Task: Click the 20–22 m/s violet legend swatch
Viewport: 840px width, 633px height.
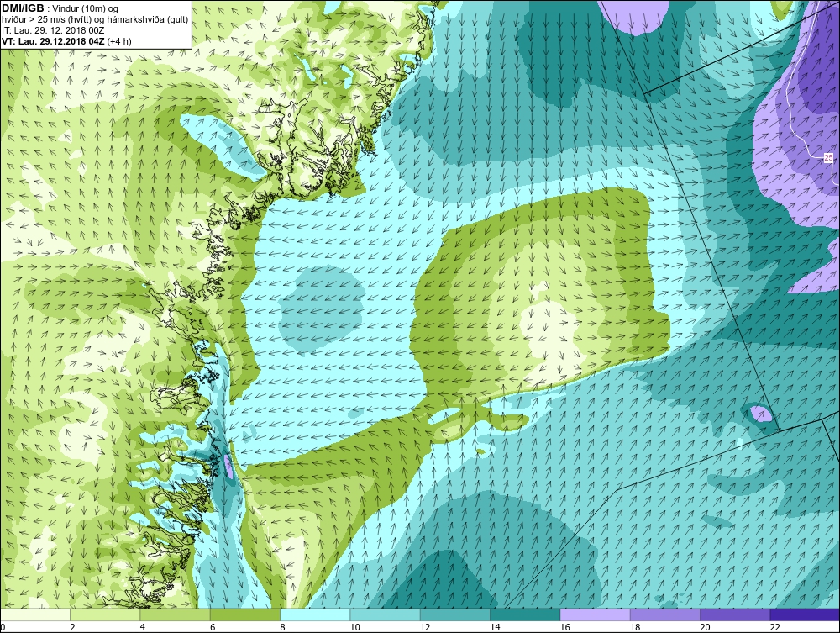Action: 735,615
